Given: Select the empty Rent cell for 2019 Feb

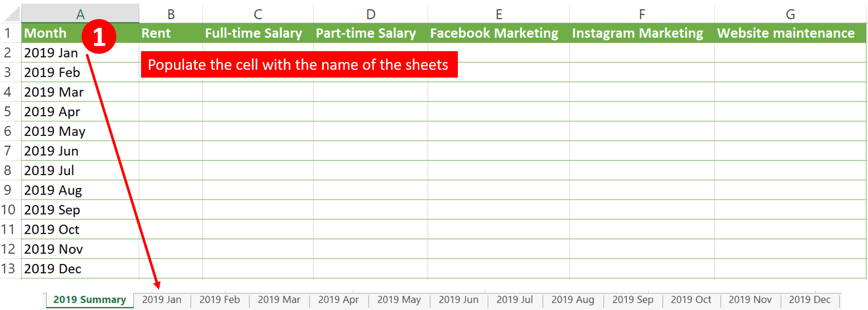Looking at the screenshot, I should [x=171, y=72].
